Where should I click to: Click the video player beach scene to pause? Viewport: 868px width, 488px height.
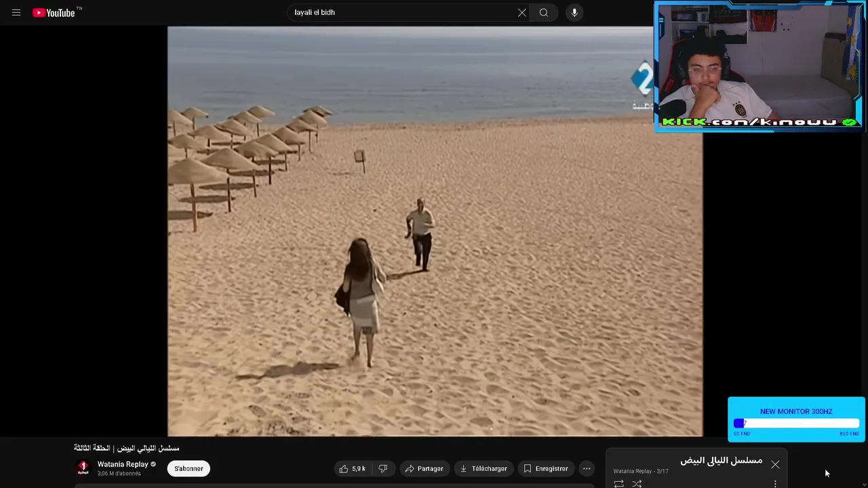435,231
